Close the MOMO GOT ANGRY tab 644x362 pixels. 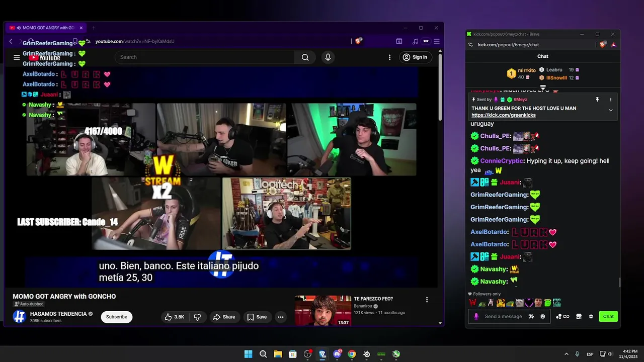point(81,28)
